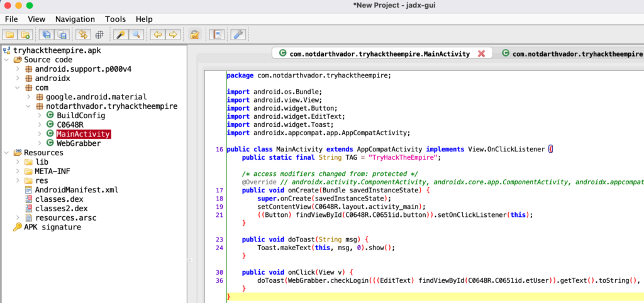Expand the BuildConfig class node

(40, 116)
